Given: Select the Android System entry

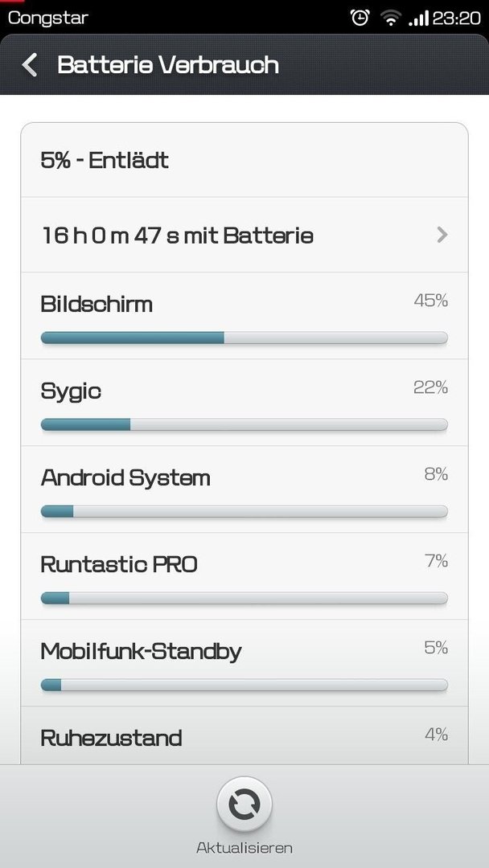Looking at the screenshot, I should pos(244,489).
